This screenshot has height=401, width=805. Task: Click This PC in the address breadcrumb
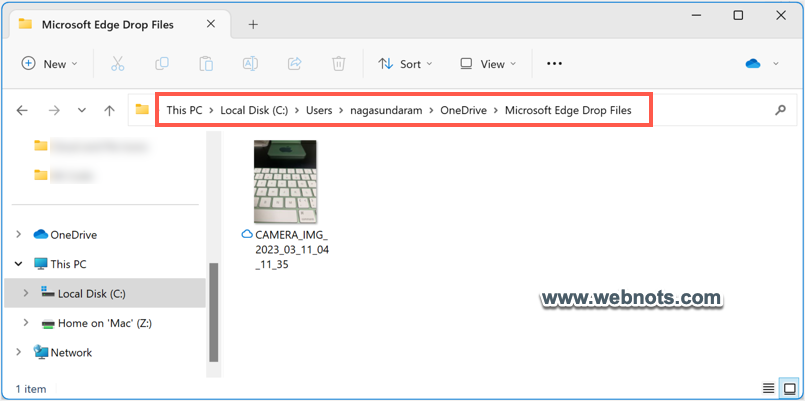click(x=184, y=110)
